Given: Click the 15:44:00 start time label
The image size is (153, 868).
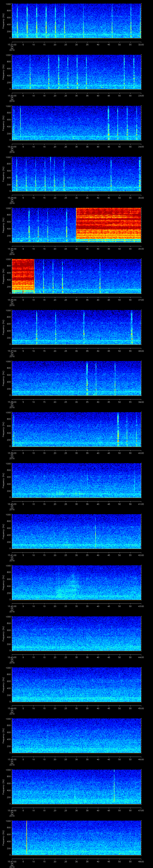Looking at the screenshot, I should pyautogui.click(x=12, y=708).
